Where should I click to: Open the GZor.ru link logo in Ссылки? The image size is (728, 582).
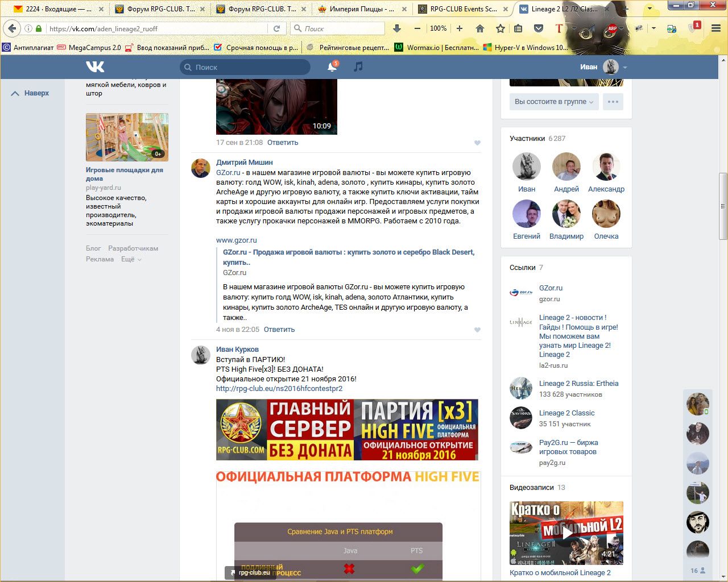(x=521, y=293)
